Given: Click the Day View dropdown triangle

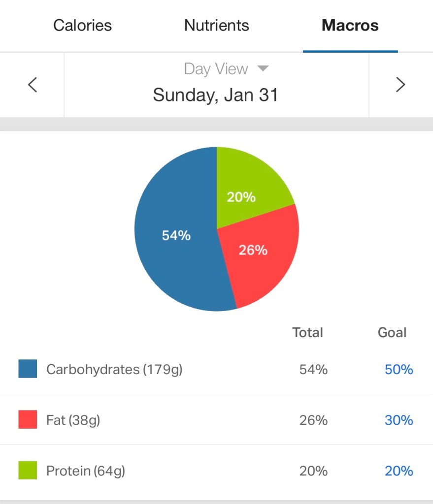Looking at the screenshot, I should click(x=264, y=68).
